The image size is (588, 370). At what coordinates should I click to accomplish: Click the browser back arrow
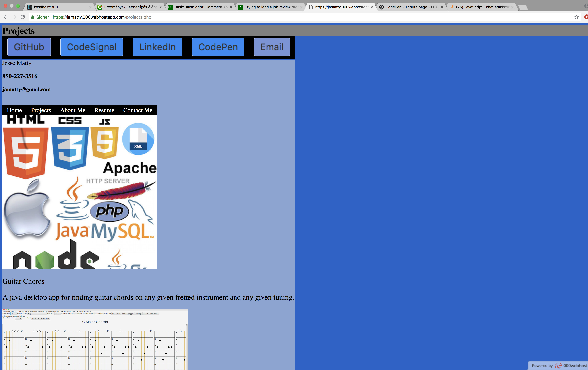[x=6, y=17]
